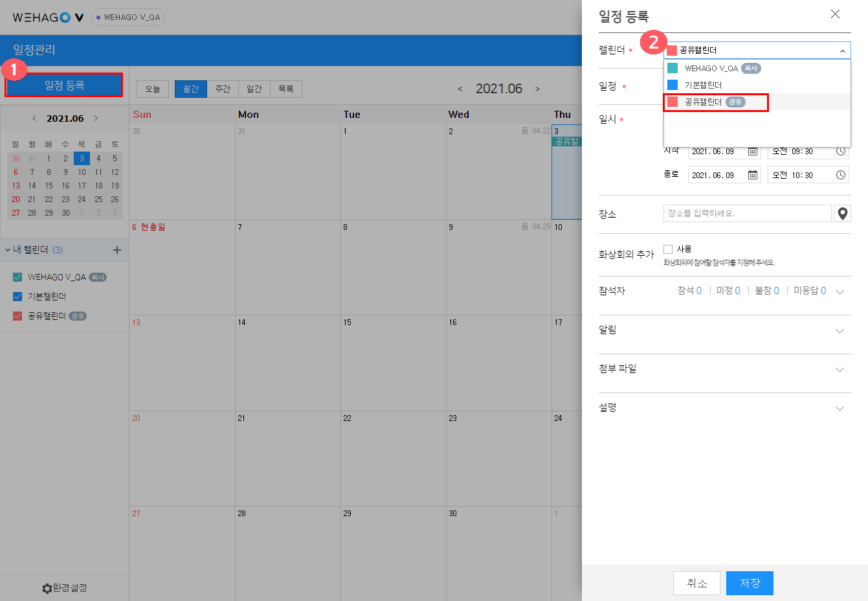Uncheck WEHAGO V_QA calendar in sidebar
This screenshot has height=601, width=868.
17,277
